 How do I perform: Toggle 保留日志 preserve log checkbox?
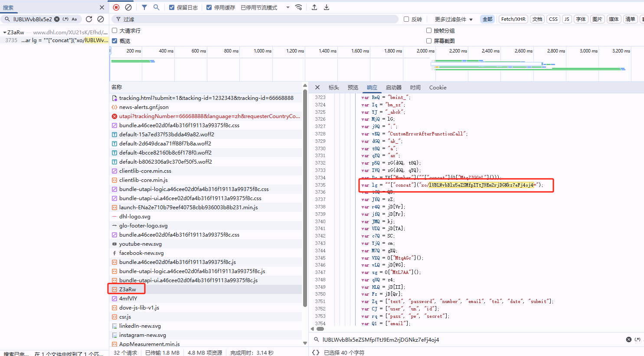[172, 7]
